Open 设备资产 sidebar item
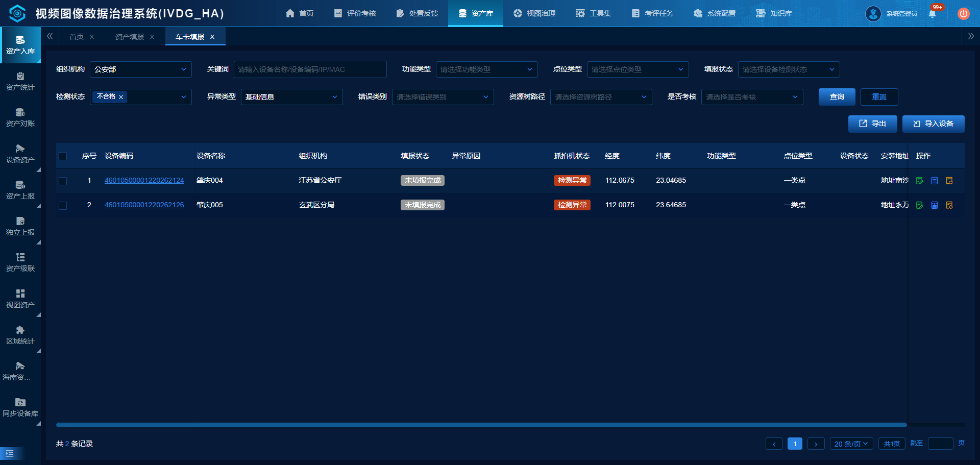Screen dimensions: 980x465 pos(20,154)
